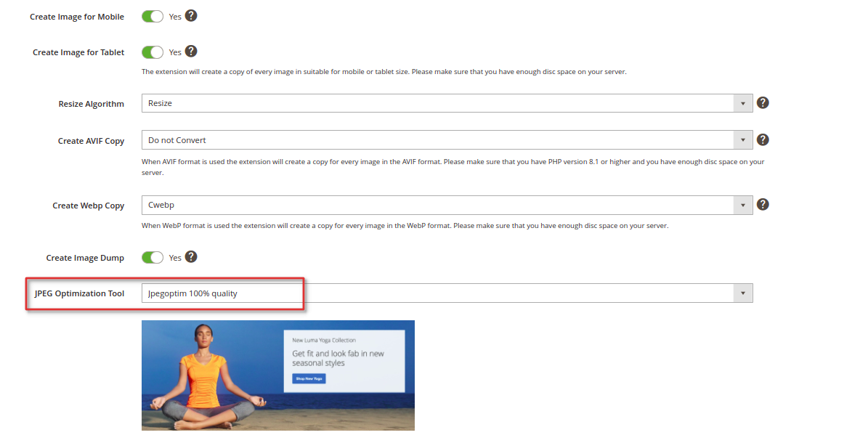Click the JPEG Optimization Tool label
Viewport: 868px width, 443px height.
79,293
